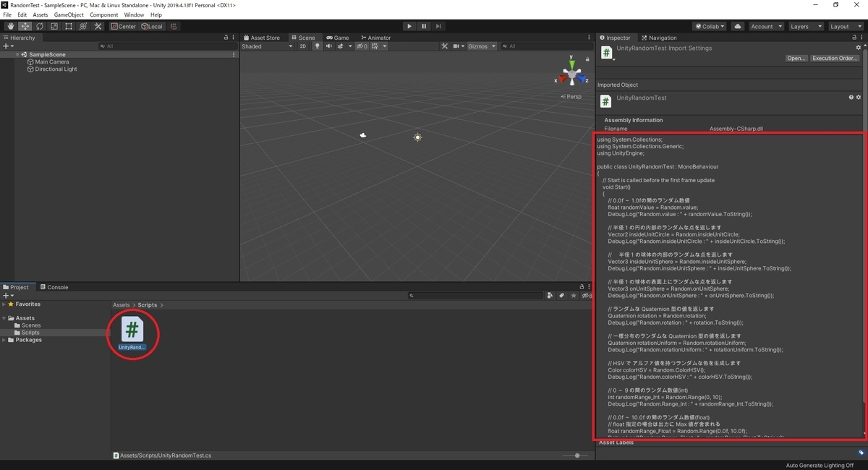Open the Assets menu

[41, 14]
